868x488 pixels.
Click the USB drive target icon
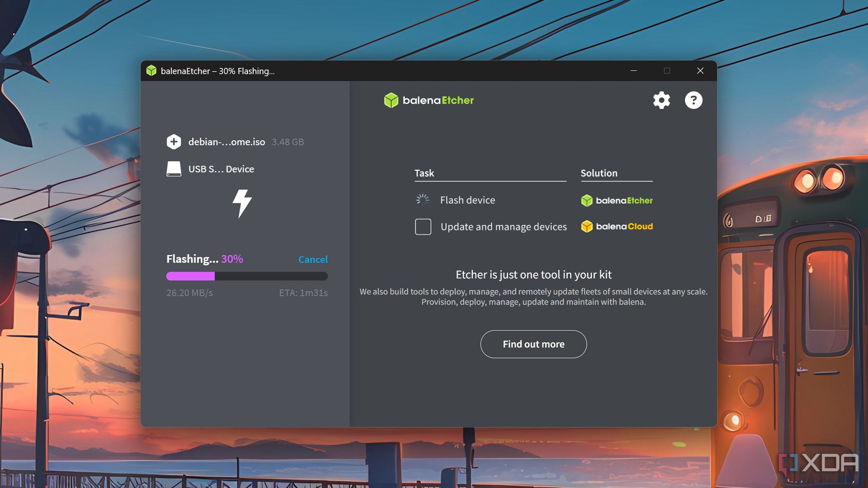click(174, 169)
